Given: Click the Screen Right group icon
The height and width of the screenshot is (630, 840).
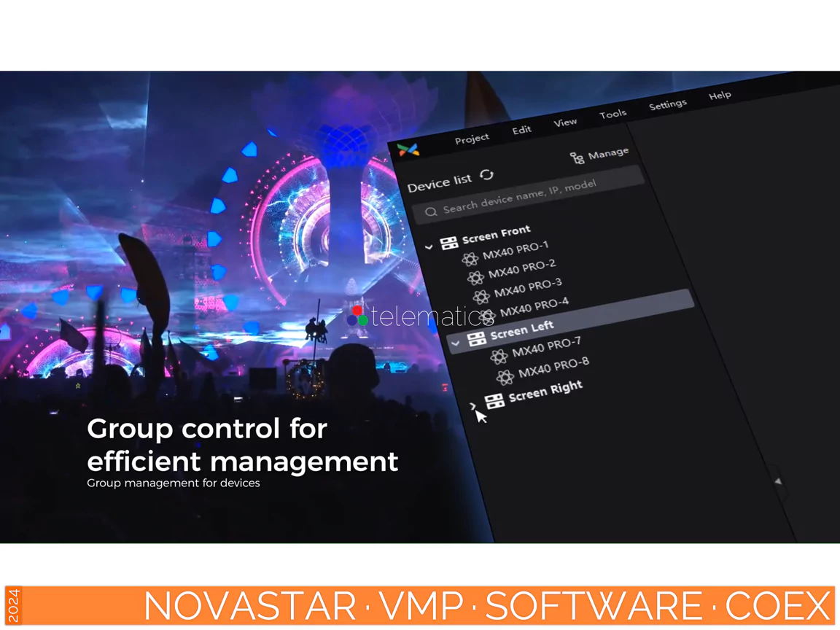Looking at the screenshot, I should (x=494, y=400).
